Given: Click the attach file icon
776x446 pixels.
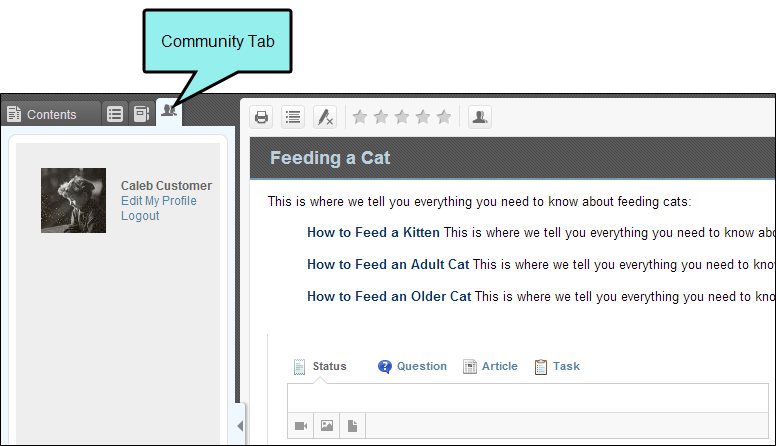Looking at the screenshot, I should [352, 426].
